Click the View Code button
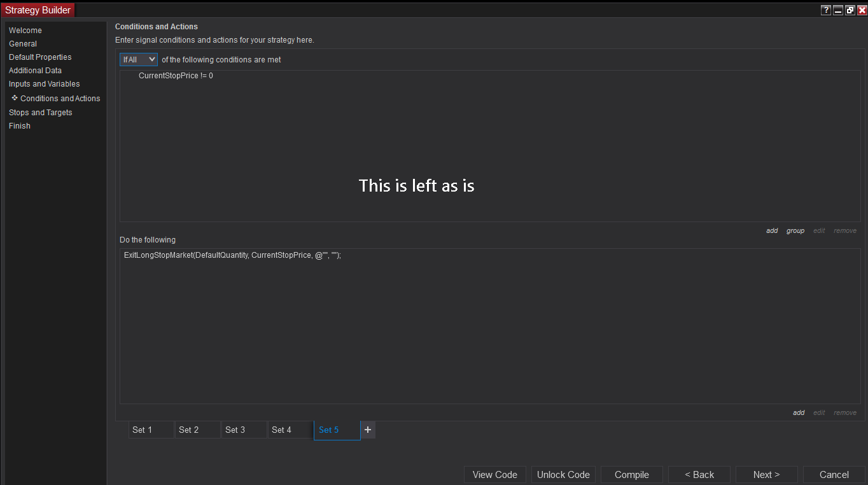Screen dimensions: 868x485 [495, 475]
